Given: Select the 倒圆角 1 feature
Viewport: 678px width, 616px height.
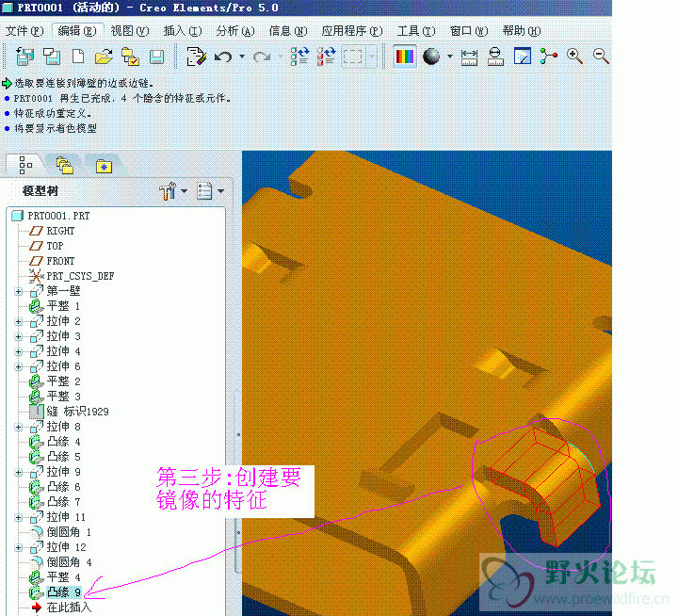Looking at the screenshot, I should [69, 532].
